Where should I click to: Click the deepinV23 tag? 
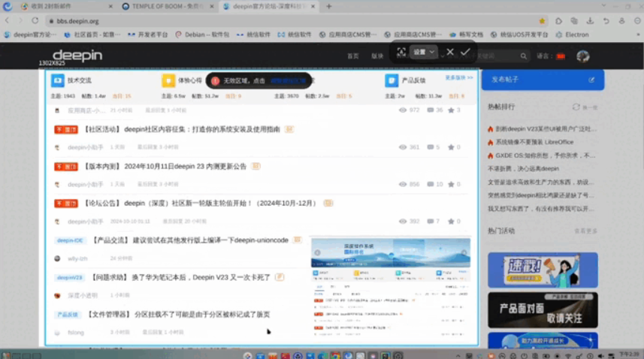[x=69, y=278]
